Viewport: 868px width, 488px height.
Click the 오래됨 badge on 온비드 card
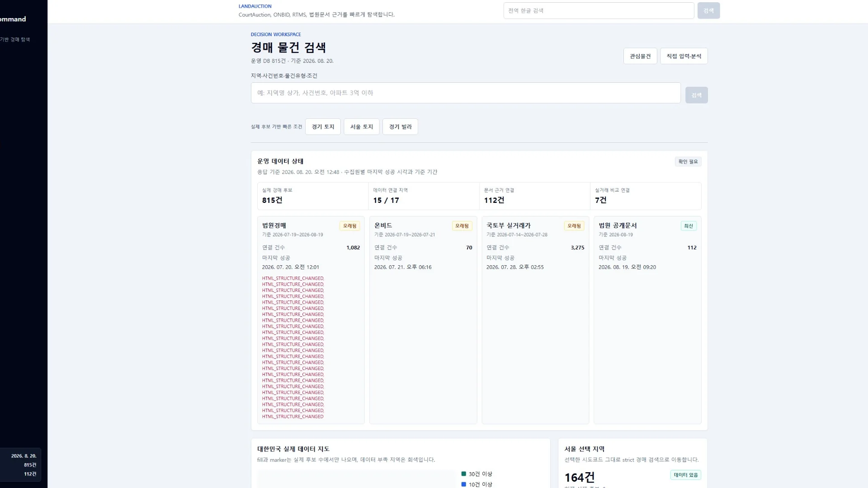coord(462,225)
